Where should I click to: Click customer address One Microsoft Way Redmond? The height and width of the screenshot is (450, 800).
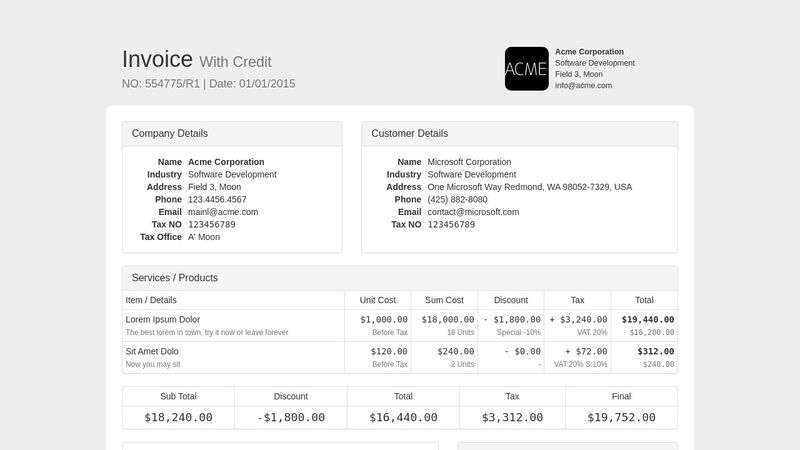[530, 187]
